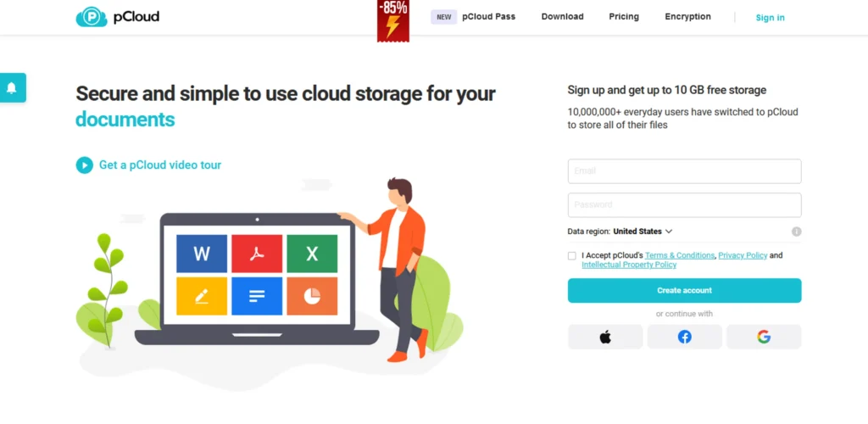The height and width of the screenshot is (424, 868).
Task: Click 'Sign up and get up to 10 GB free storage' heading
Action: [667, 90]
